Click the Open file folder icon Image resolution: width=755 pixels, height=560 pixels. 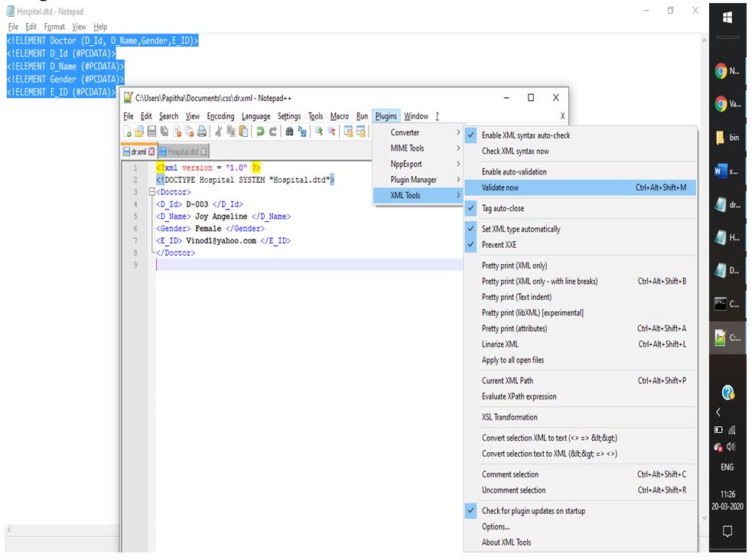click(140, 132)
